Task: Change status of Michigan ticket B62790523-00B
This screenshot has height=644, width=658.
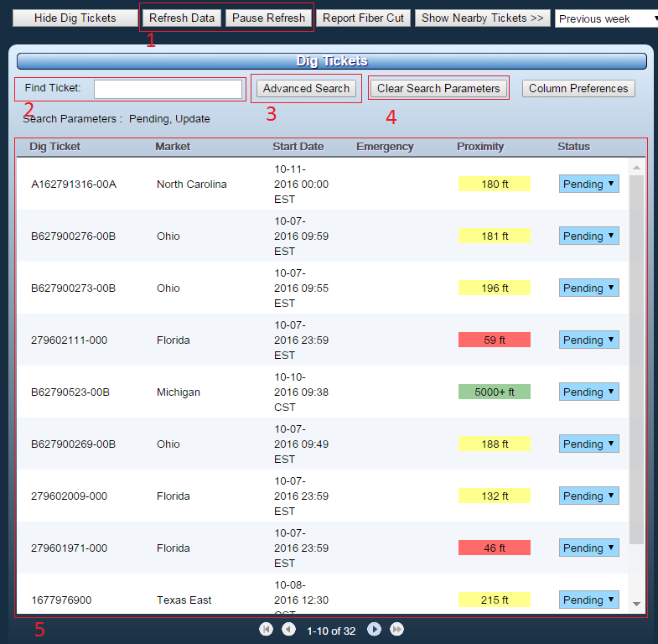Action: click(588, 392)
